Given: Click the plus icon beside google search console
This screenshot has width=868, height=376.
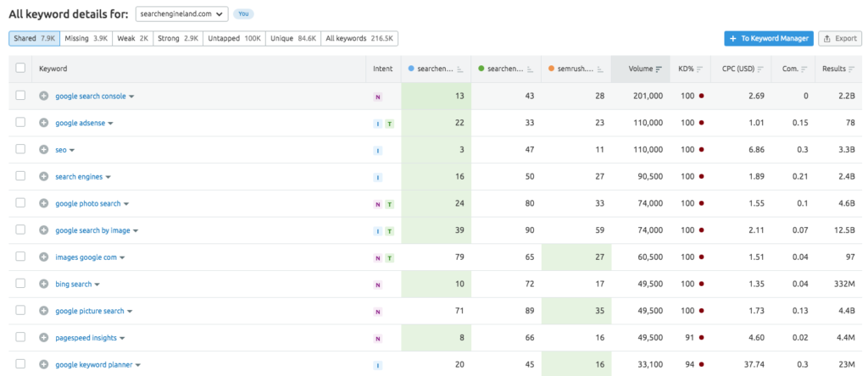Looking at the screenshot, I should [x=44, y=97].
